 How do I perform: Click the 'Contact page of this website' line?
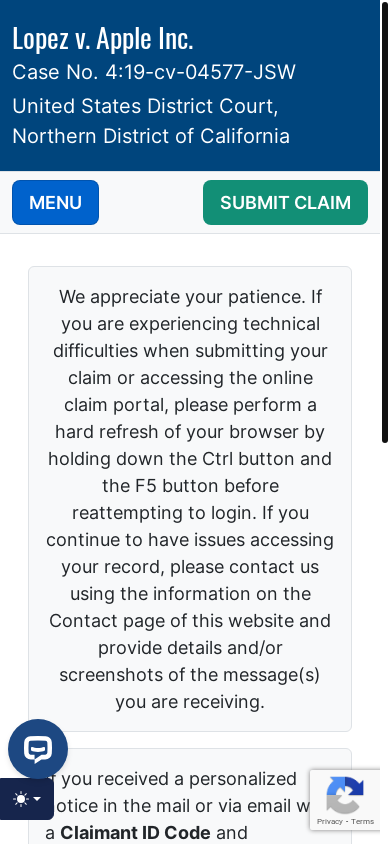click(190, 621)
